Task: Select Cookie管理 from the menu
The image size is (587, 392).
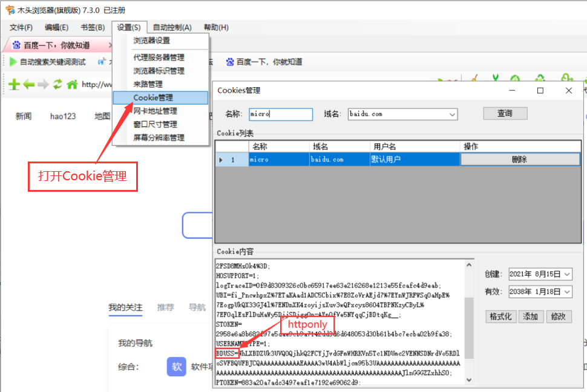Action: [153, 97]
